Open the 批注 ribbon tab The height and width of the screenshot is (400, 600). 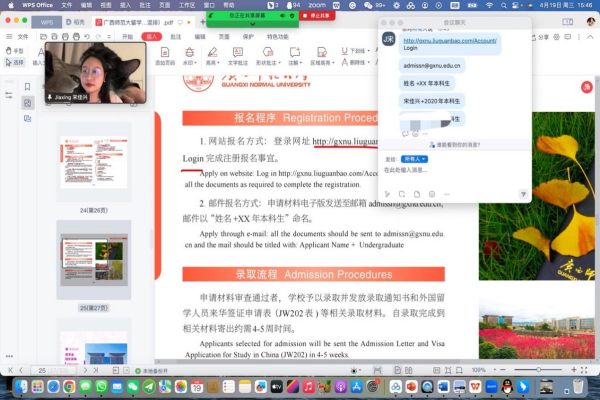pyautogui.click(x=175, y=35)
